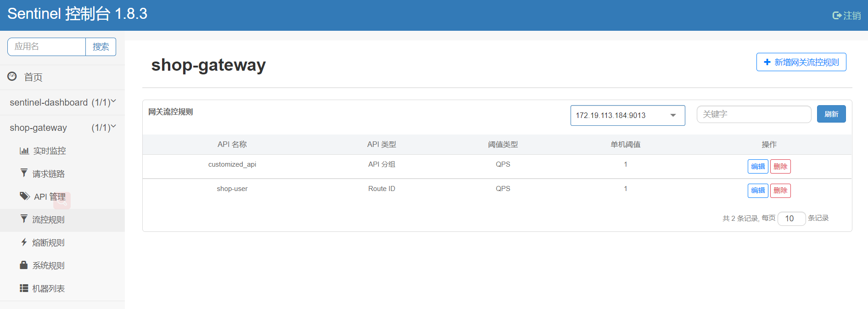Go to 首页 in the sidebar

(x=62, y=77)
